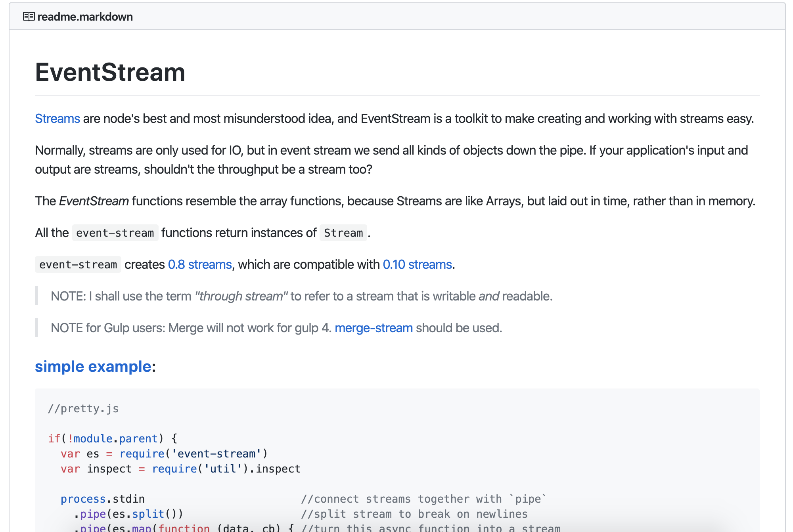Click event-stream inline code after 'All the'
Screen dimensions: 793x532
(115, 233)
